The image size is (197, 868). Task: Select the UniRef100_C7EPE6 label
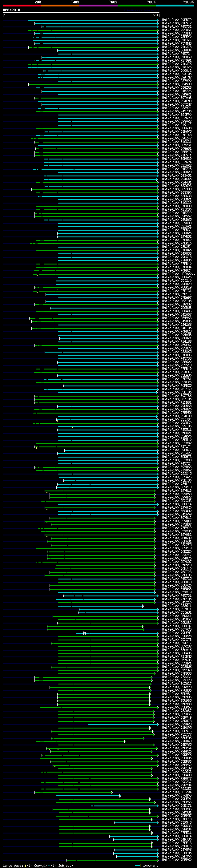[177, 413]
